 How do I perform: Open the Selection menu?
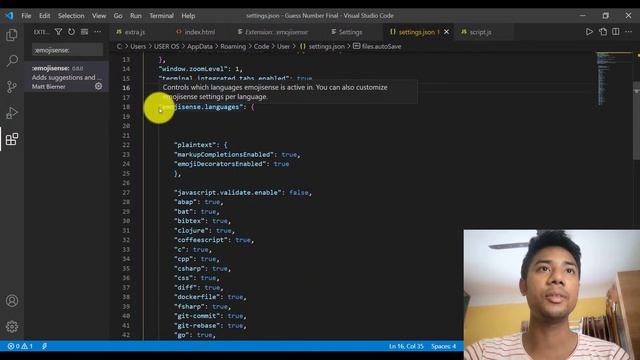click(71, 16)
